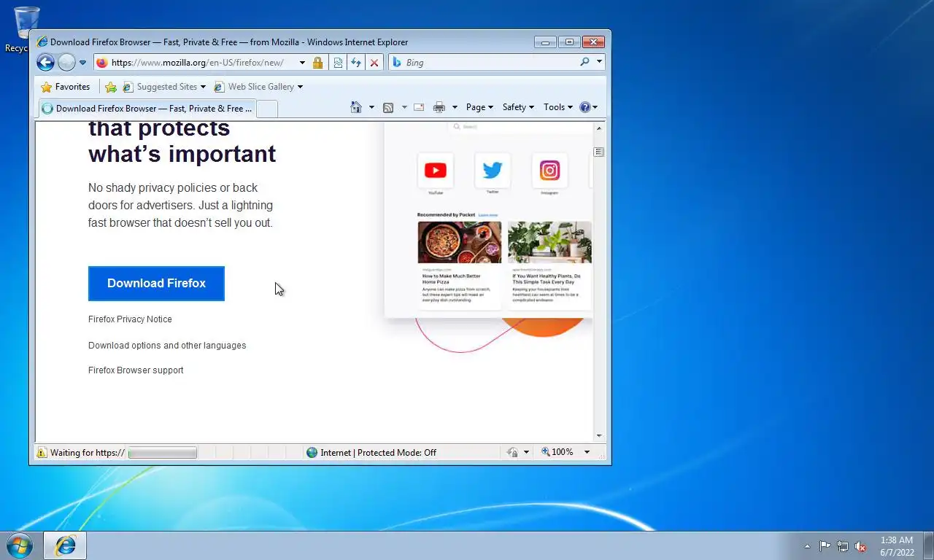Click the vertical scrollbar thumb
This screenshot has height=560, width=934.
tap(599, 152)
